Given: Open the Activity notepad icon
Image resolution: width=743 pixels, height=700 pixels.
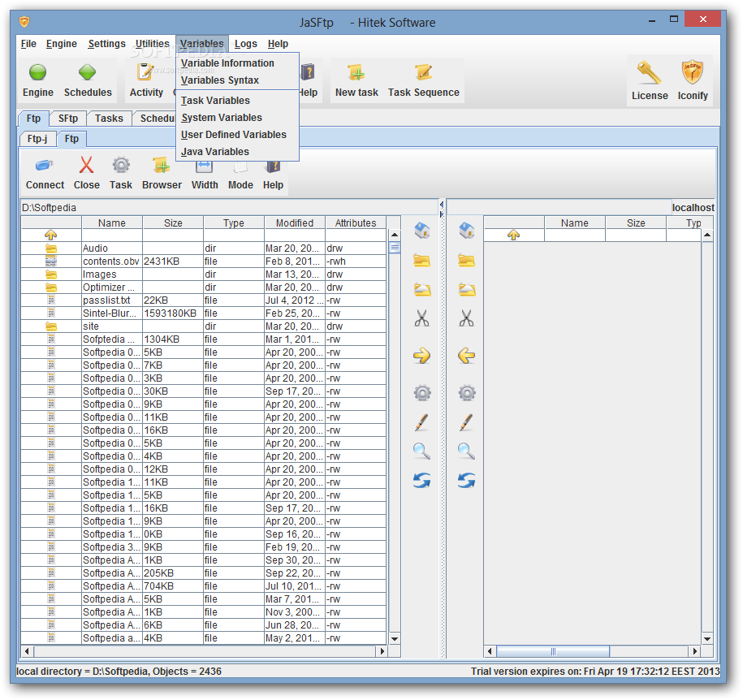Looking at the screenshot, I should pos(145,72).
